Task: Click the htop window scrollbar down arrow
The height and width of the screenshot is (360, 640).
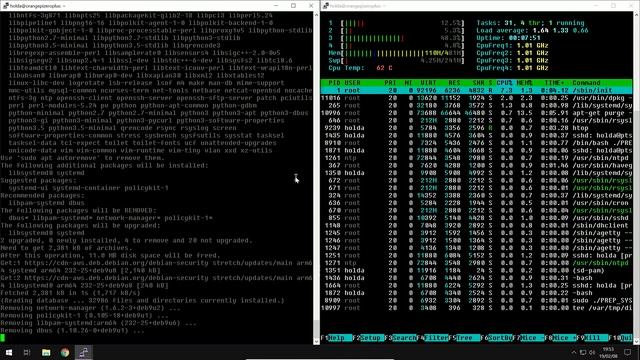Action: (636, 341)
